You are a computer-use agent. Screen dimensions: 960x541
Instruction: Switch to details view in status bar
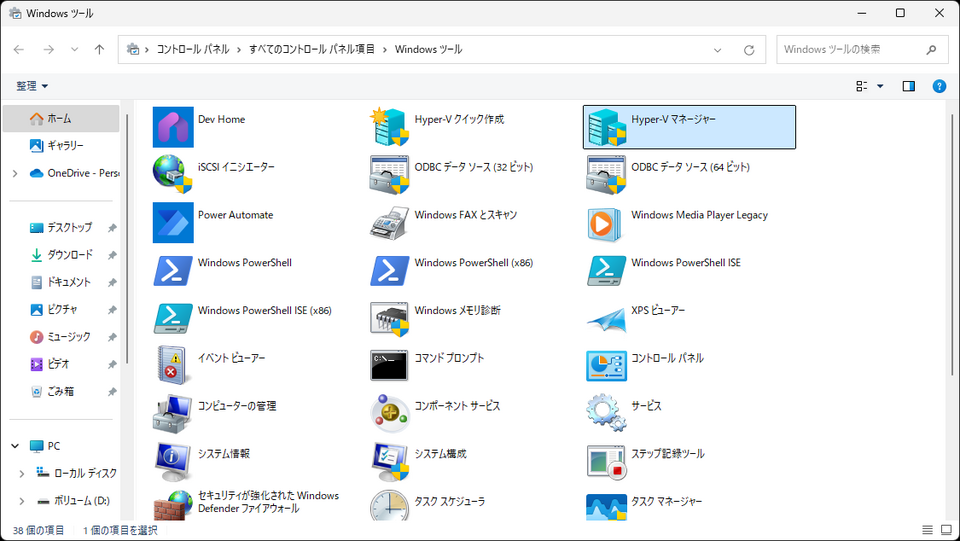928,530
